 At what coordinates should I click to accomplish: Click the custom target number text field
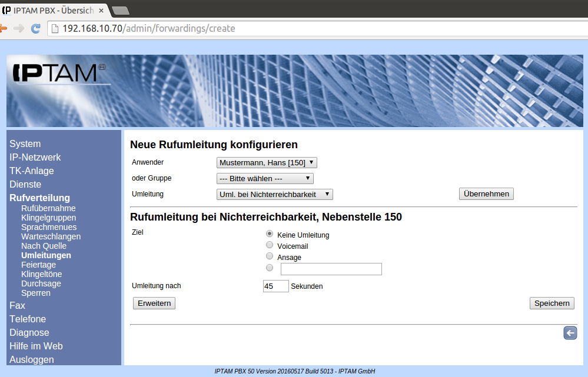click(331, 269)
